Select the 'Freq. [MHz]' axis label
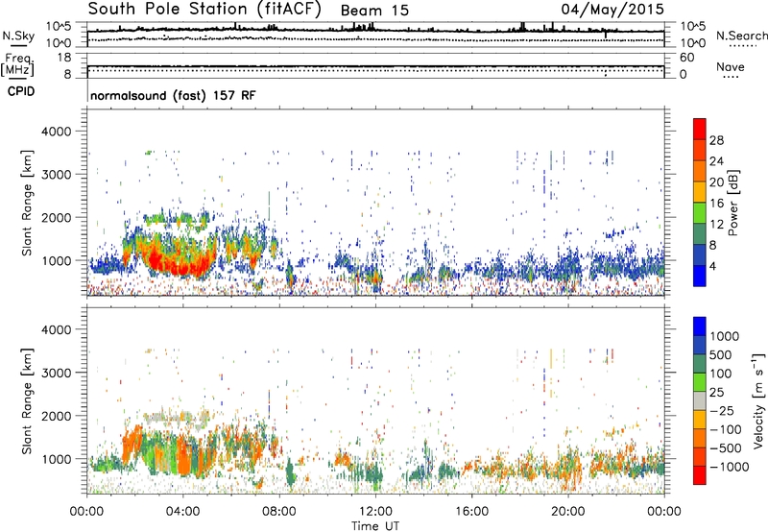 (x=17, y=64)
